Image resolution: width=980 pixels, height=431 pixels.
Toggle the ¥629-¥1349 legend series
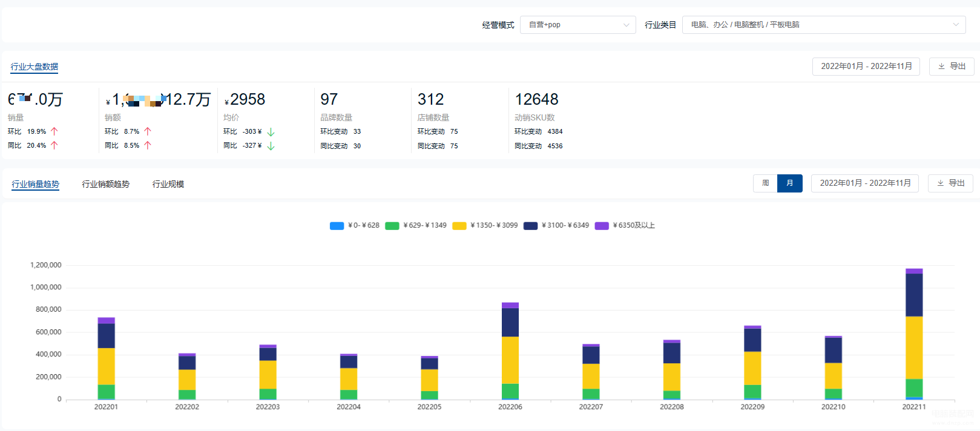pyautogui.click(x=416, y=225)
